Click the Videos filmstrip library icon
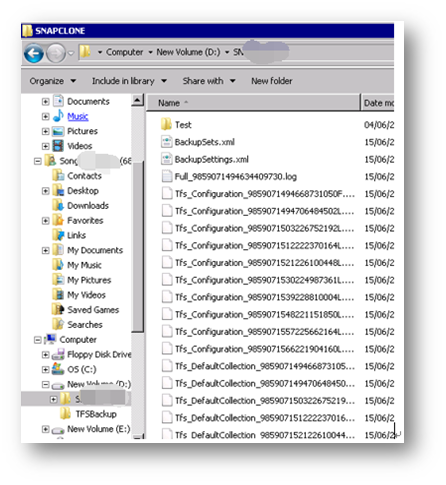The height and width of the screenshot is (485, 446). pos(58,146)
